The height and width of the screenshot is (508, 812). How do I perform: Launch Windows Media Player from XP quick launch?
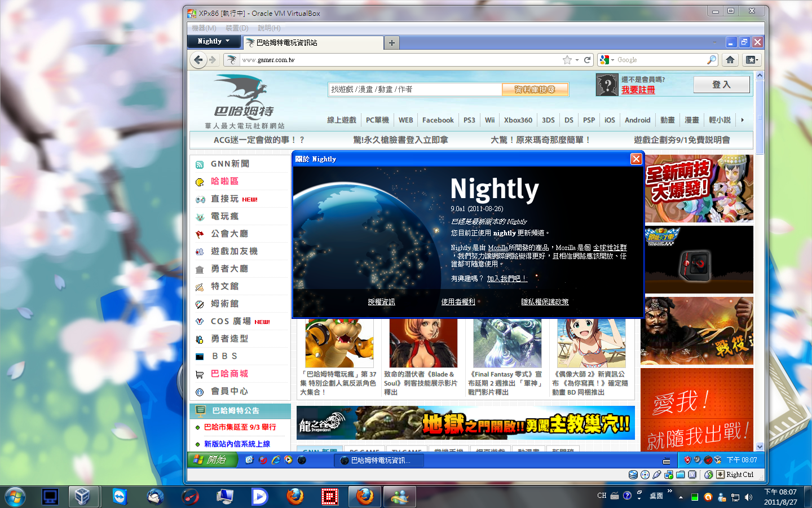pos(289,460)
